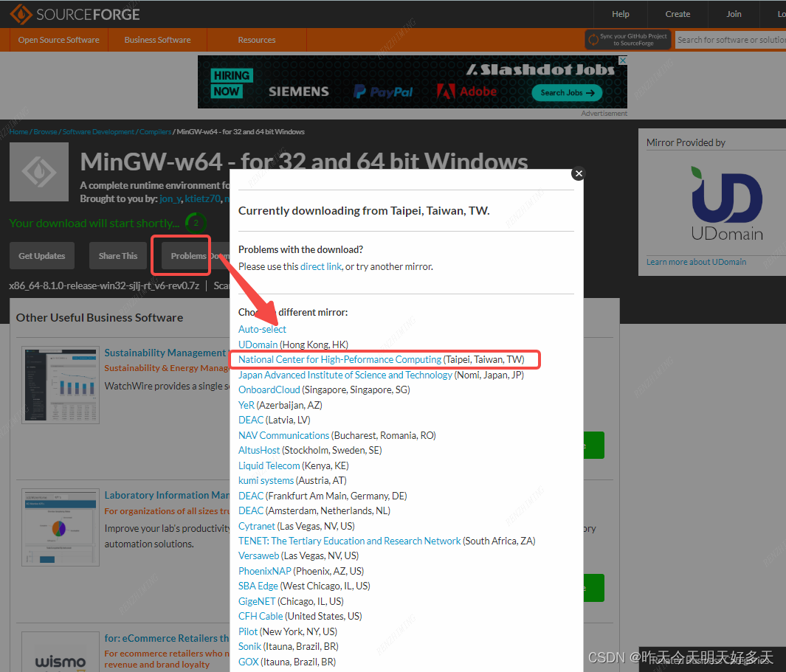Image resolution: width=786 pixels, height=672 pixels.
Task: Select CFH Cable United States mirror
Action: point(261,616)
